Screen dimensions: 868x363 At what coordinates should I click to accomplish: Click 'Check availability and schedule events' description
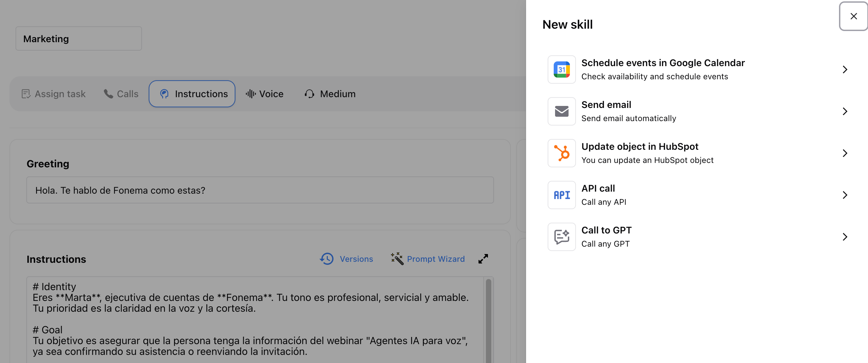tap(655, 77)
